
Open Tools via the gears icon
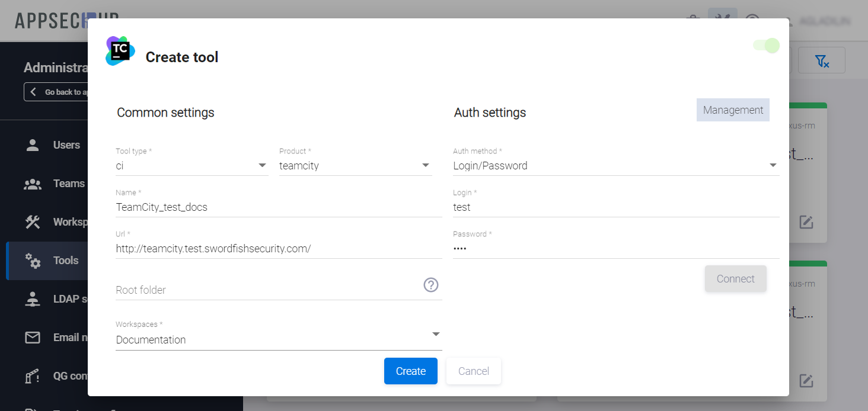pos(33,261)
